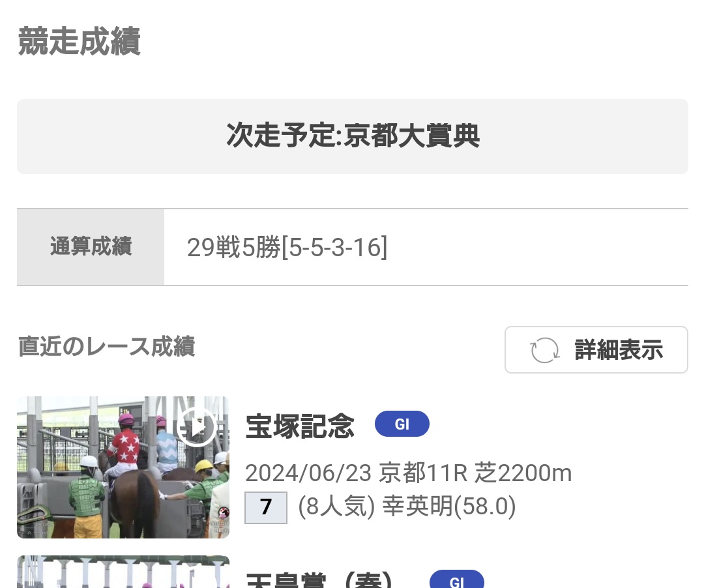The width and height of the screenshot is (704, 588).
Task: Click jockey 幸英明(58.0) text
Action: [448, 507]
